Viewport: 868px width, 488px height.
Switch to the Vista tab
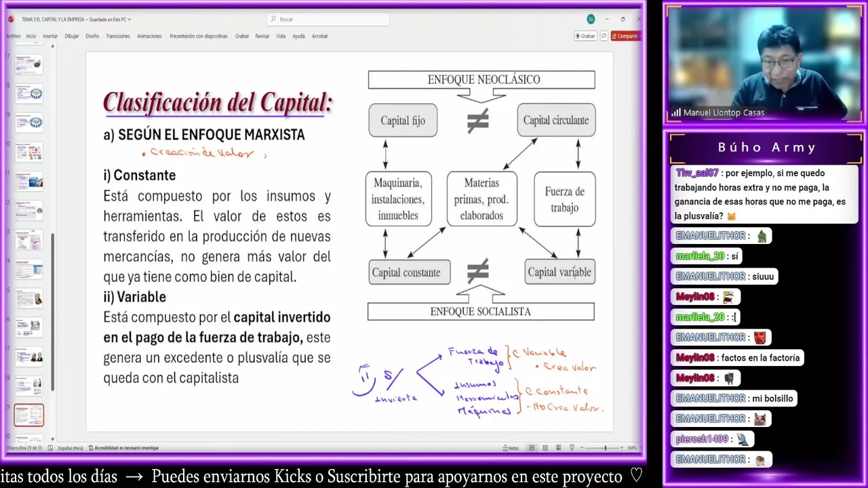coord(281,36)
